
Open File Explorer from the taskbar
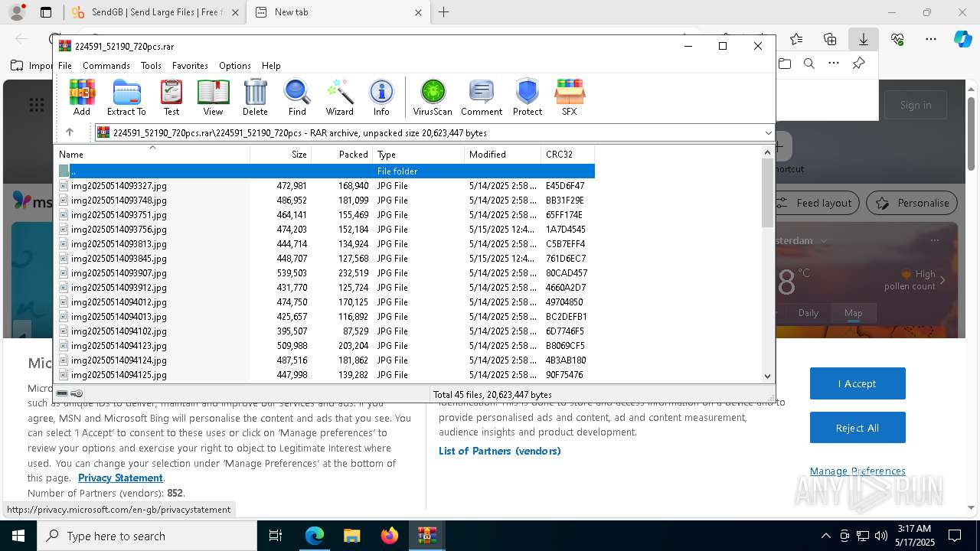(x=351, y=536)
